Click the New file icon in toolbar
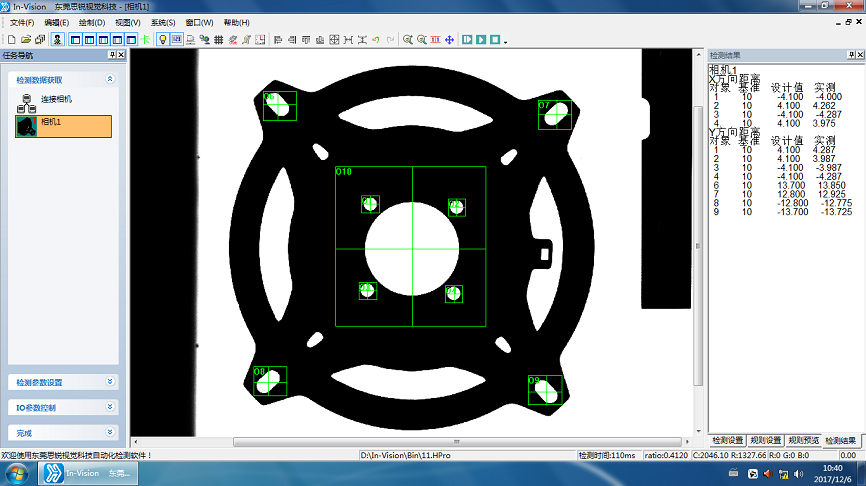 pyautogui.click(x=11, y=40)
